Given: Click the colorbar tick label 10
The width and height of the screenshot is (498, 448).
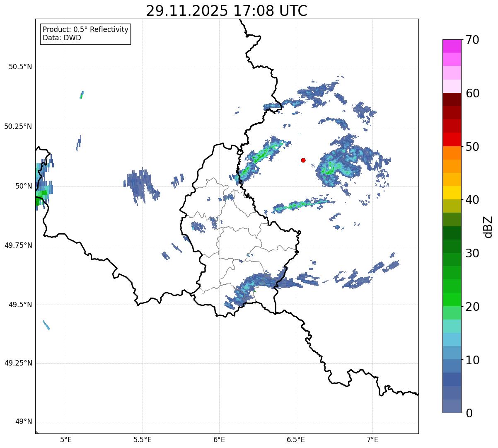Looking at the screenshot, I should [472, 360].
